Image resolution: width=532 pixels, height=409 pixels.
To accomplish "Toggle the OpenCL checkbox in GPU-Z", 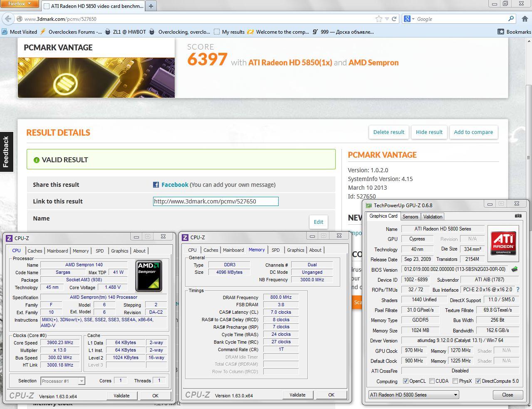I will (406, 381).
